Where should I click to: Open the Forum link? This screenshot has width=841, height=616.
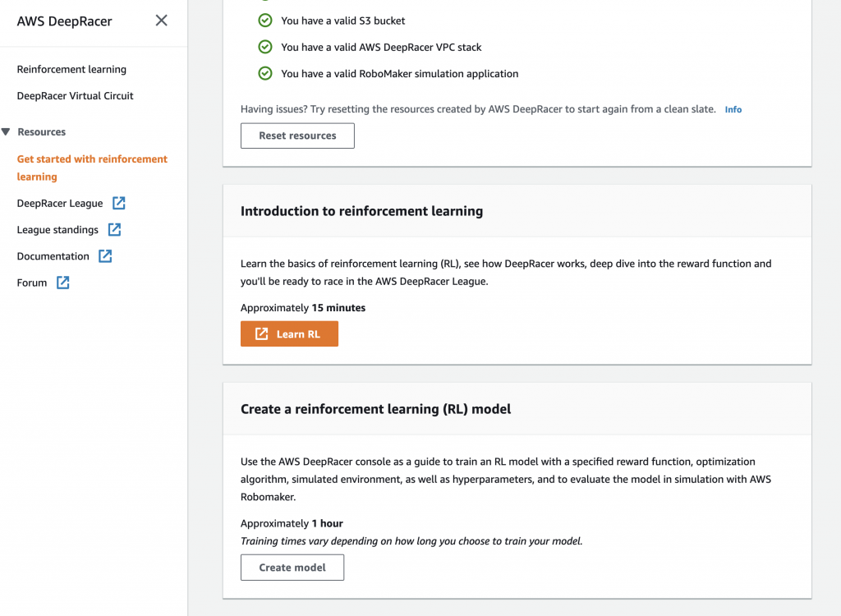(x=32, y=283)
